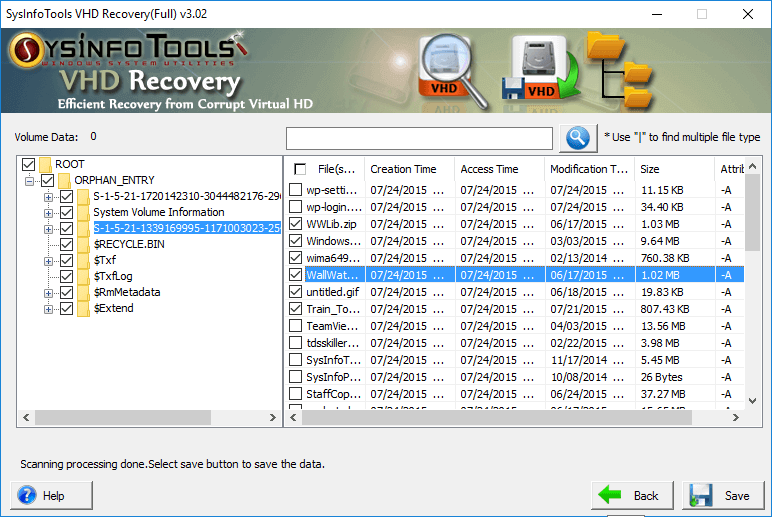Click the ROOT folder icon in tree
The width and height of the screenshot is (773, 517).
tap(46, 164)
